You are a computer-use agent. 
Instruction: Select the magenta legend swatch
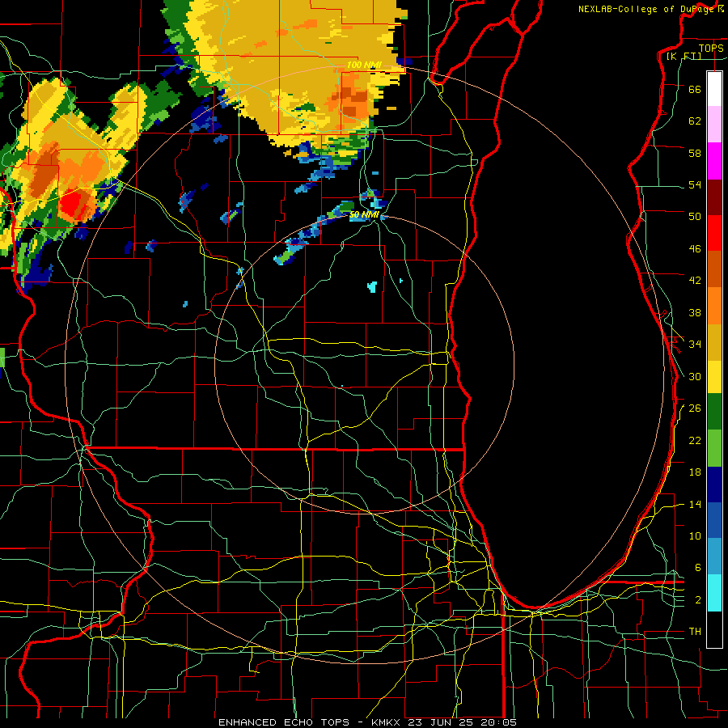(x=714, y=161)
